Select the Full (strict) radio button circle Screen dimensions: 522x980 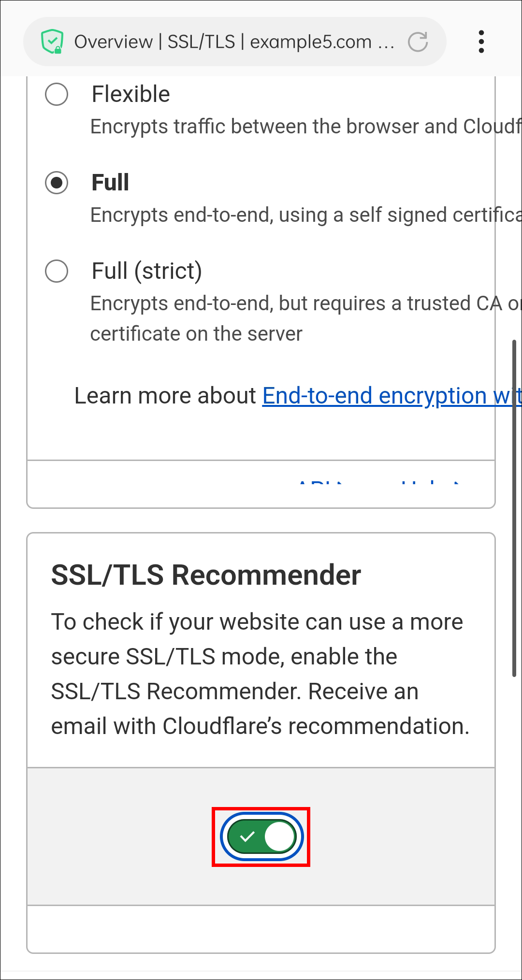click(x=57, y=271)
